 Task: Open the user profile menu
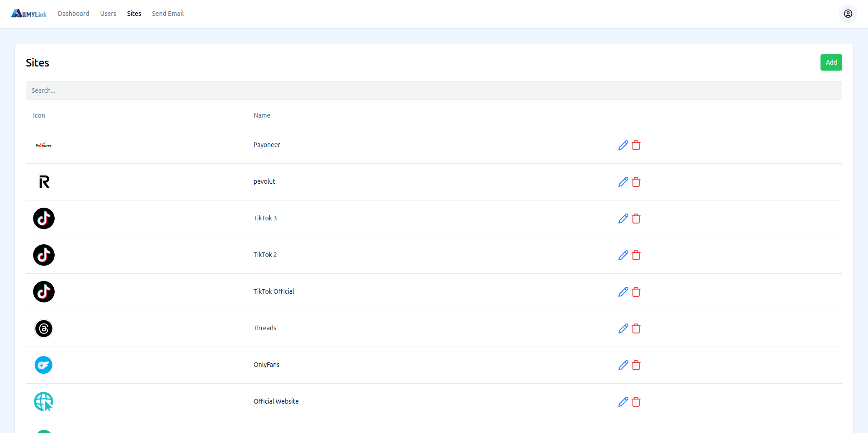point(848,14)
